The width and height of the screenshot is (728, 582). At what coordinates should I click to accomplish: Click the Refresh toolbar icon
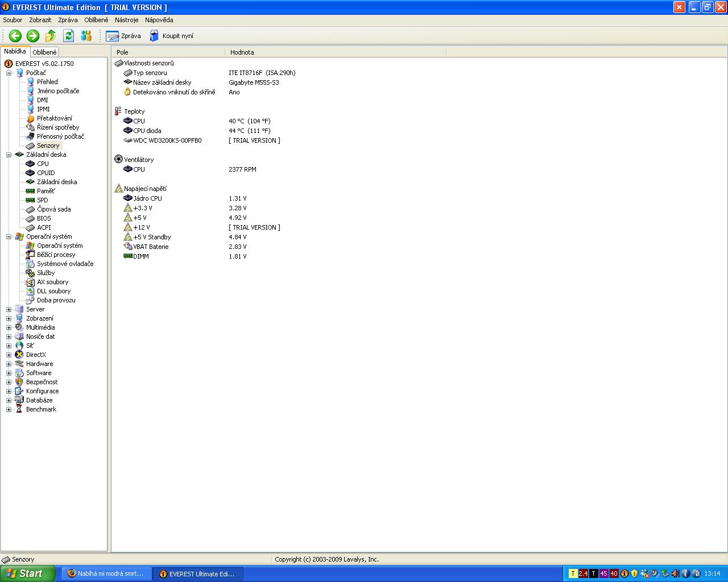pyautogui.click(x=68, y=36)
